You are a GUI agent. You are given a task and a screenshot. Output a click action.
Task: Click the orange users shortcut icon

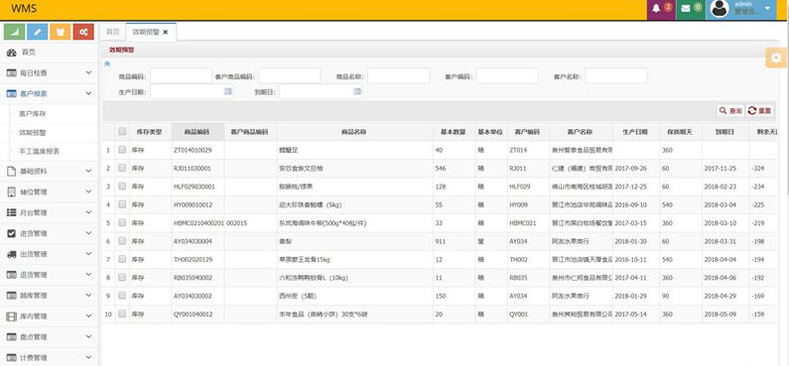point(60,31)
